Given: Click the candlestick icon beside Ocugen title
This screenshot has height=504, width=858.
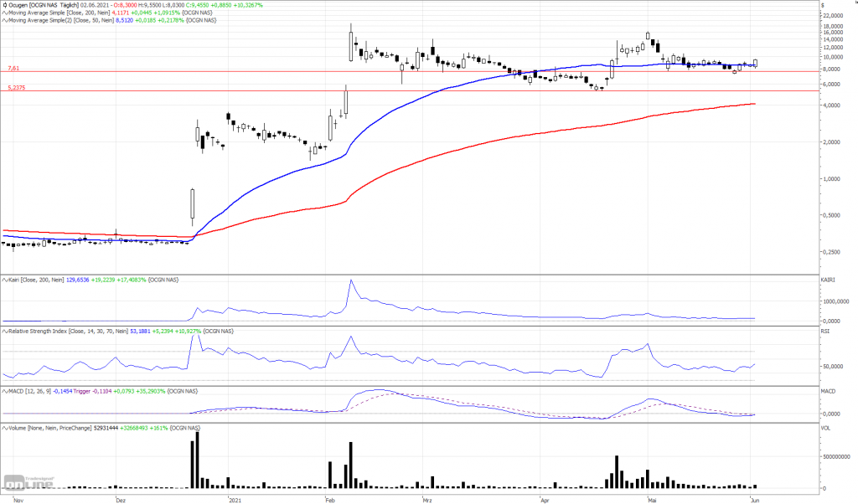Looking at the screenshot, I should click(x=5, y=5).
